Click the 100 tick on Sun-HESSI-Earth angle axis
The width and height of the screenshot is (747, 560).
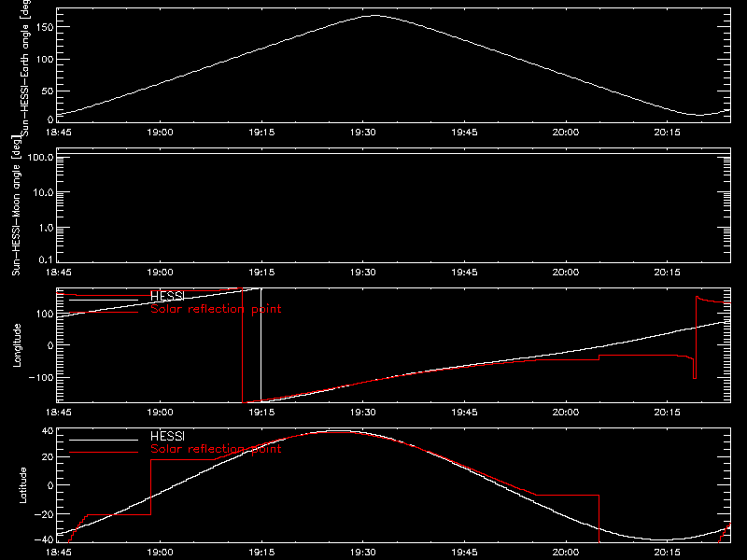pos(45,59)
